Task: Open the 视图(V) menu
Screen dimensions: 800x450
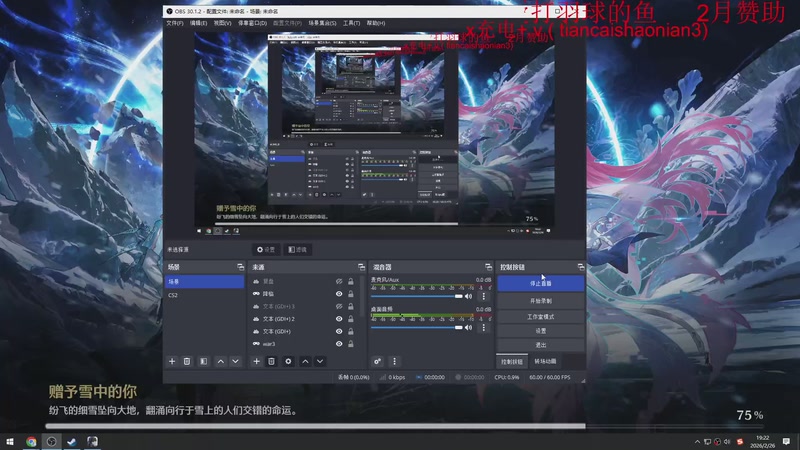Action: [x=222, y=23]
